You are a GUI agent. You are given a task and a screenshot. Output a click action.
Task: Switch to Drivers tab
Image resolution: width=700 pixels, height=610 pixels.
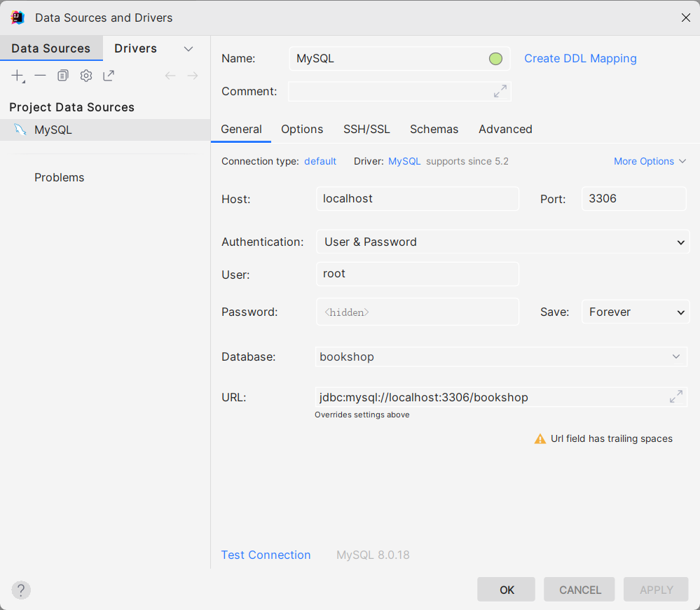(x=136, y=48)
